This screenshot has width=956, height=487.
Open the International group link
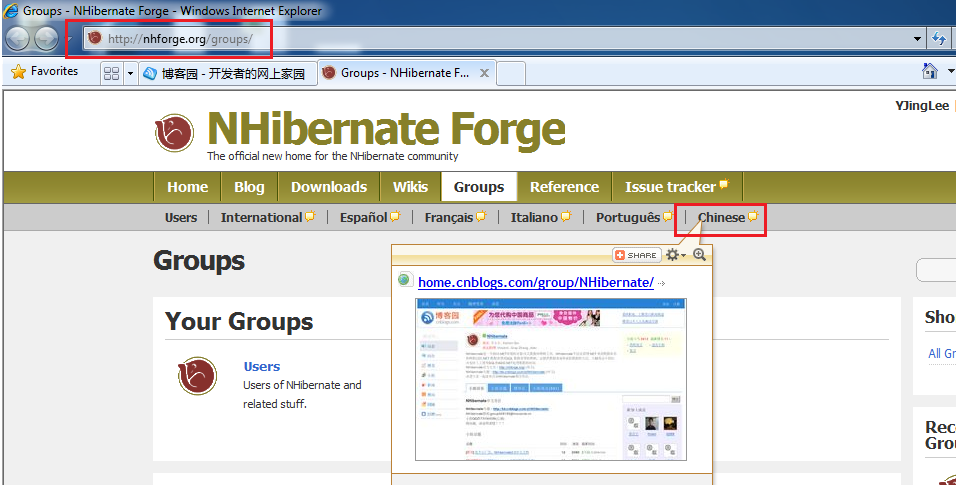tap(261, 218)
